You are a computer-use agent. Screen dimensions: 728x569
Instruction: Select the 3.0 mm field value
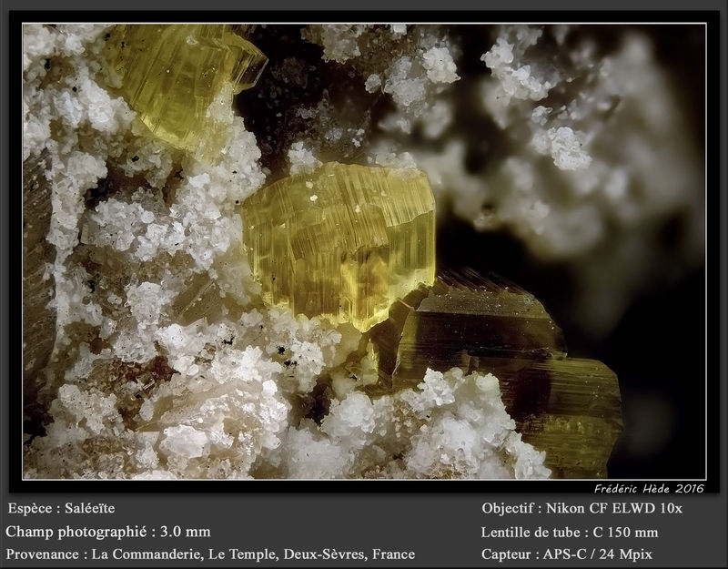[x=186, y=532]
